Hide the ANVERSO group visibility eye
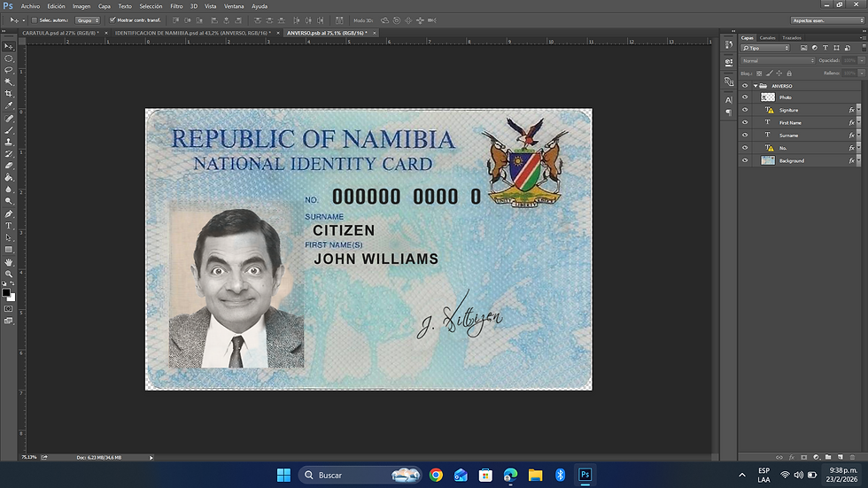This screenshot has height=488, width=868. pos(745,86)
